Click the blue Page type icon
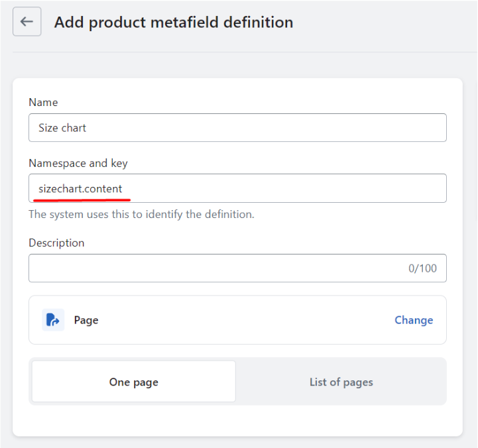The image size is (478, 448). coord(53,320)
